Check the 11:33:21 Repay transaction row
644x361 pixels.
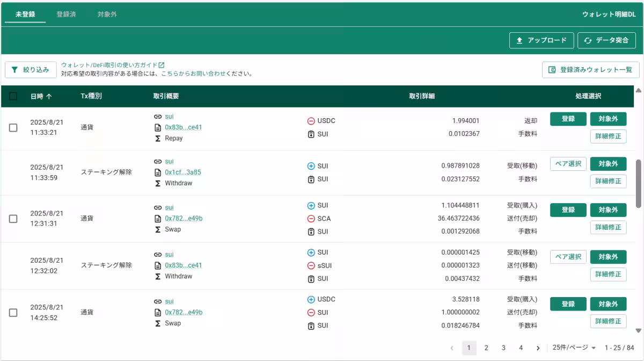[x=13, y=128]
